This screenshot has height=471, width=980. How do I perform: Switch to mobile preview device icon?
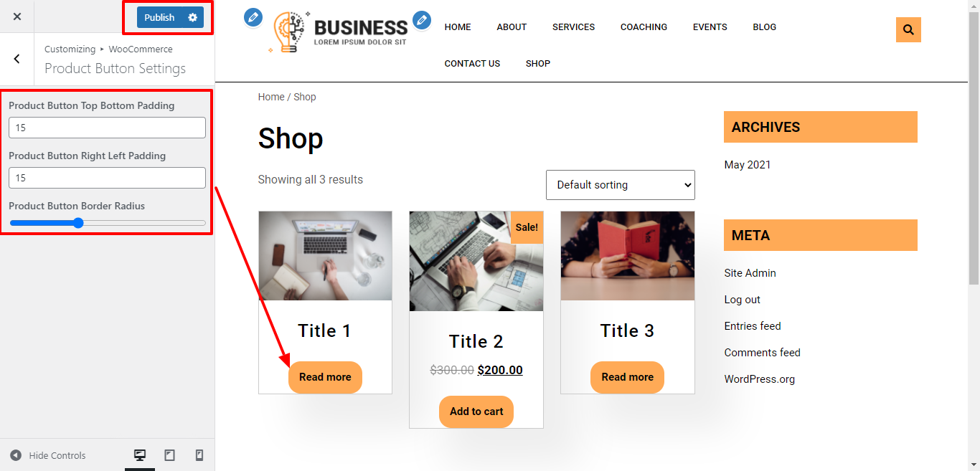pos(199,455)
